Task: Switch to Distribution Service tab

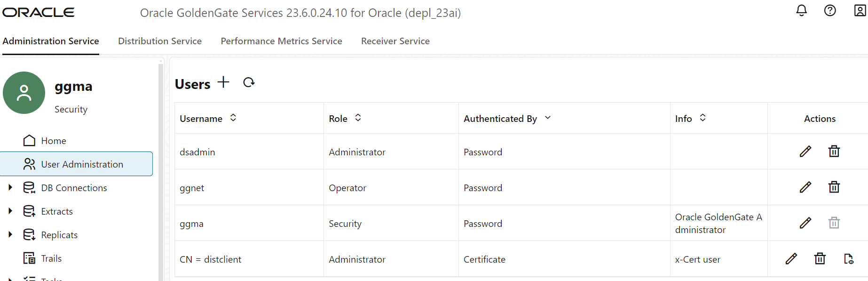Action: point(160,41)
